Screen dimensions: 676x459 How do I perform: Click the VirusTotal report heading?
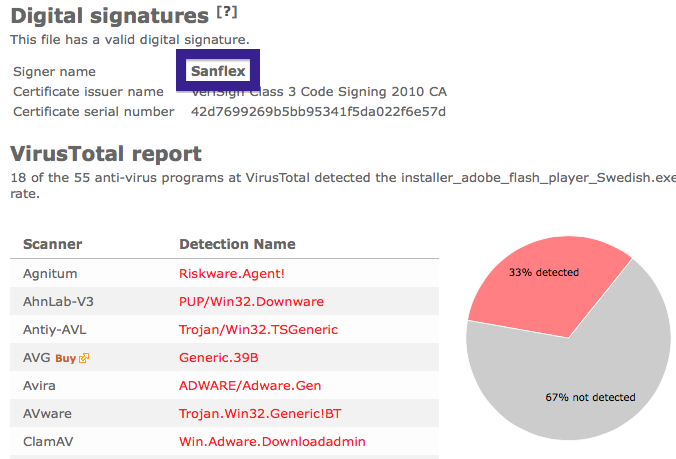[x=106, y=154]
